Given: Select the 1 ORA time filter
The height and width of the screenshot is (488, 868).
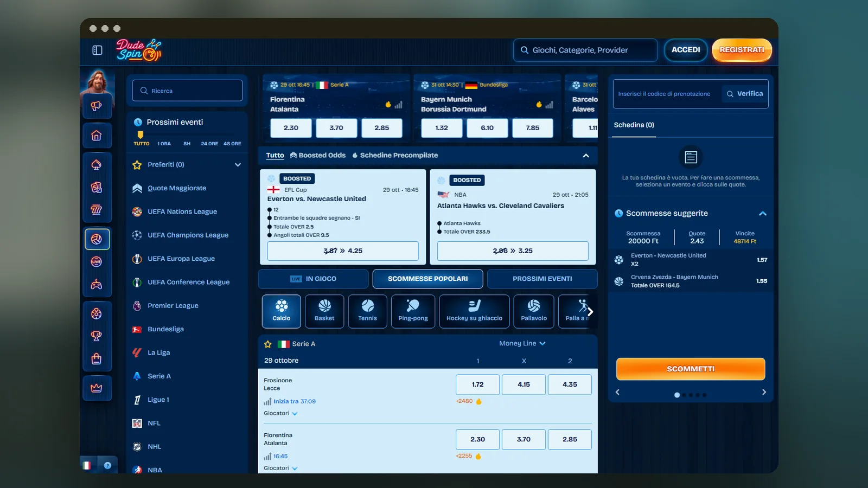Looking at the screenshot, I should [x=164, y=144].
